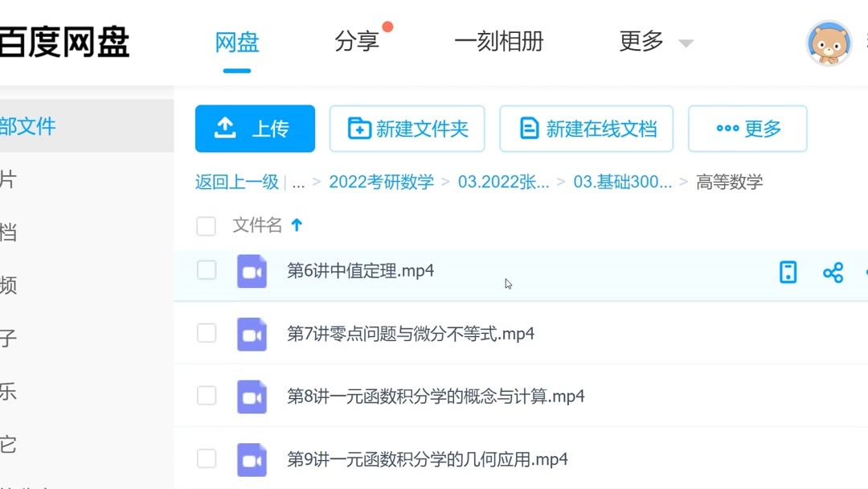Click the red notification dot on 分享

(387, 26)
